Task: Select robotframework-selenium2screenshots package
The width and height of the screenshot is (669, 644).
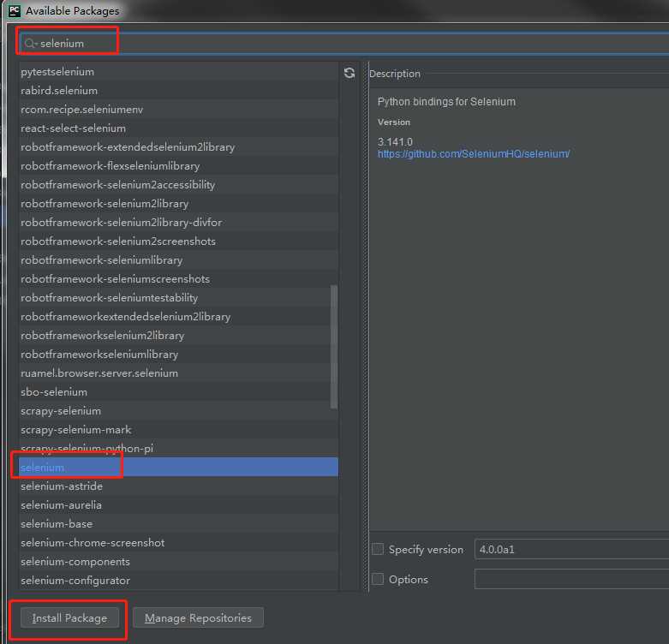Action: click(179, 241)
